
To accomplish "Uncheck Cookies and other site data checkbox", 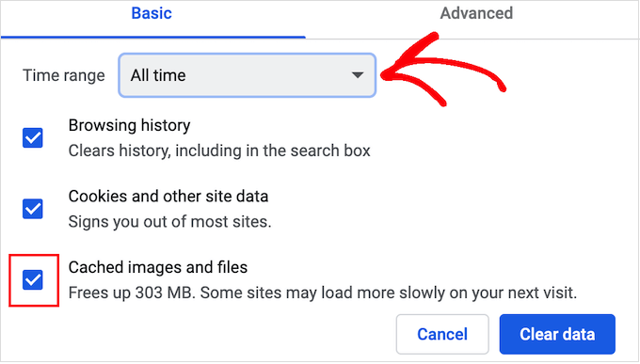I will 33,209.
